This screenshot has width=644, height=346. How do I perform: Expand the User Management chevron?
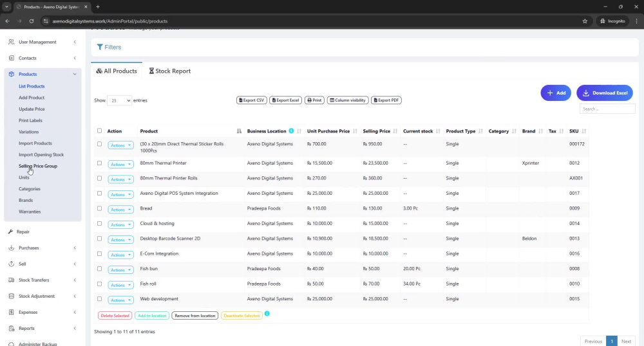pos(75,42)
